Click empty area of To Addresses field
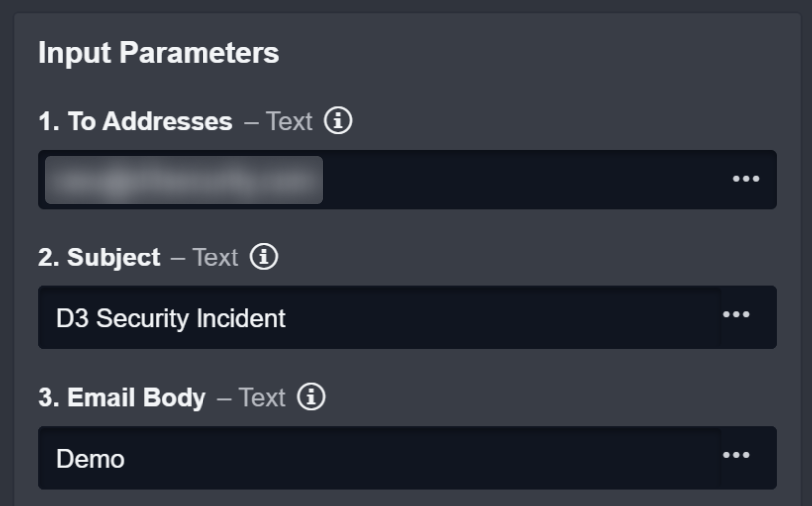 (519, 180)
